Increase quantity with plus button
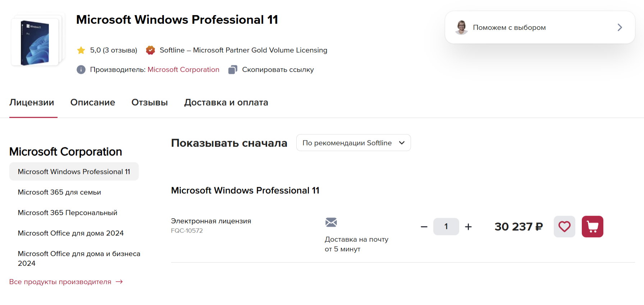Viewport: 644px width, 305px height. coord(468,227)
